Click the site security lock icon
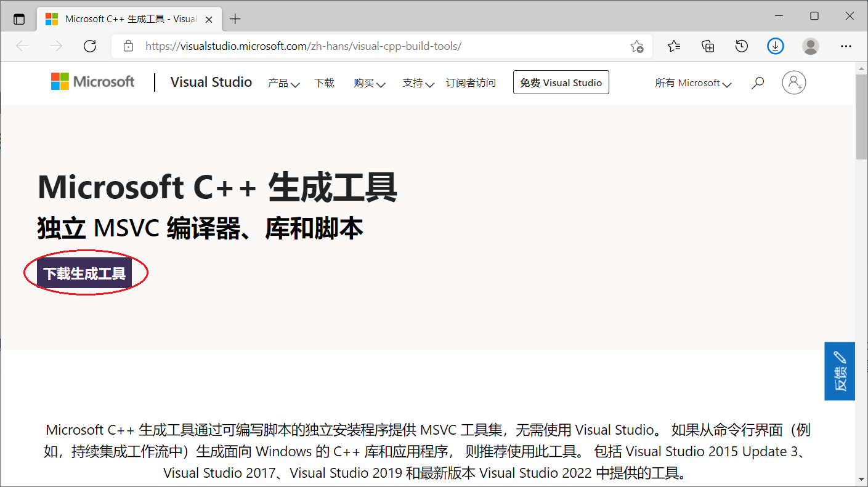The height and width of the screenshot is (487, 868). click(x=128, y=46)
